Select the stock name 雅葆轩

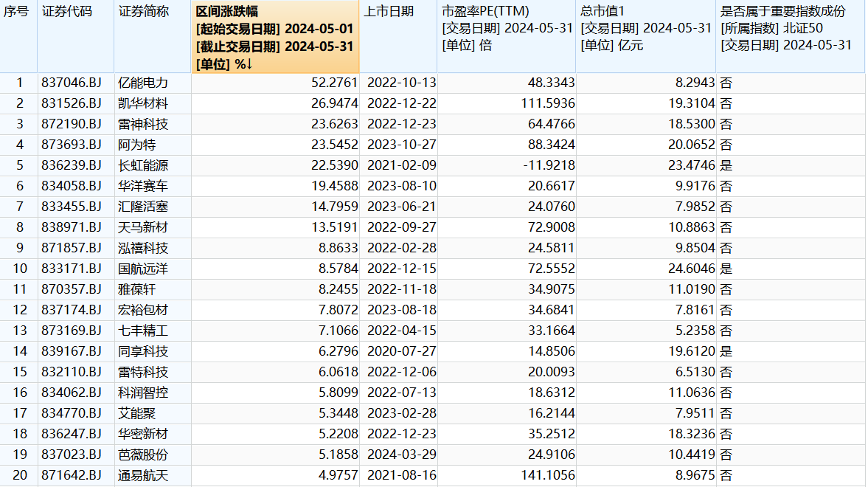[x=136, y=289]
